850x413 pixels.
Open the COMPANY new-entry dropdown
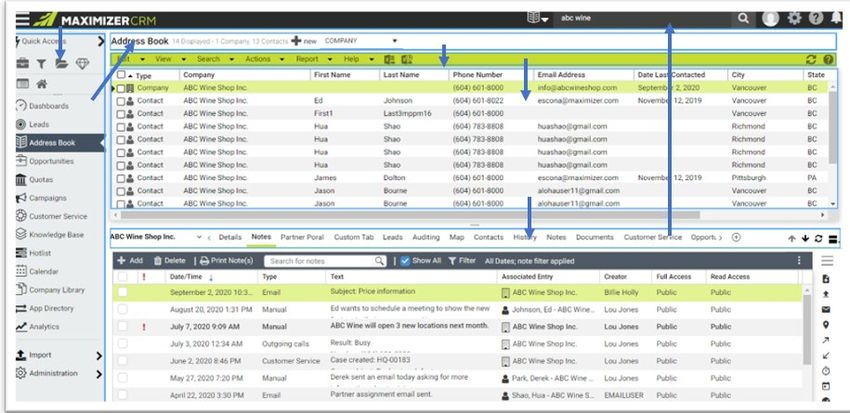tap(361, 41)
